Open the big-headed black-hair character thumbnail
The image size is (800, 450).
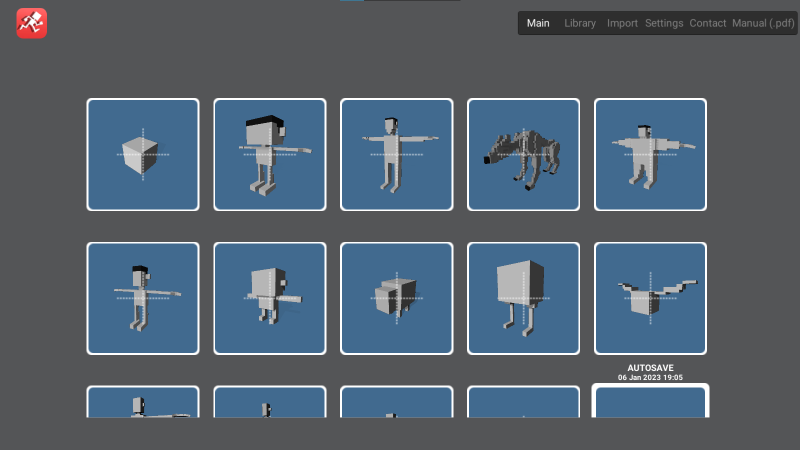click(270, 155)
